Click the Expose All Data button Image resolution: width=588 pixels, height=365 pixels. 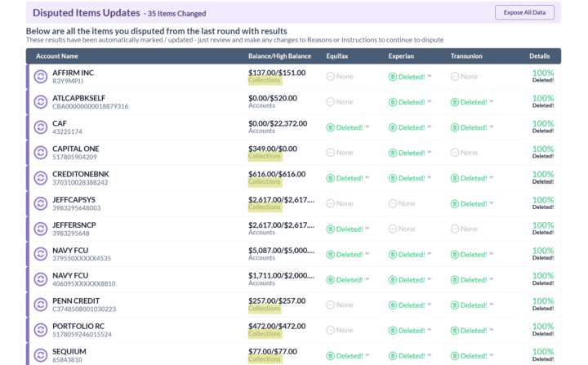[x=524, y=12]
